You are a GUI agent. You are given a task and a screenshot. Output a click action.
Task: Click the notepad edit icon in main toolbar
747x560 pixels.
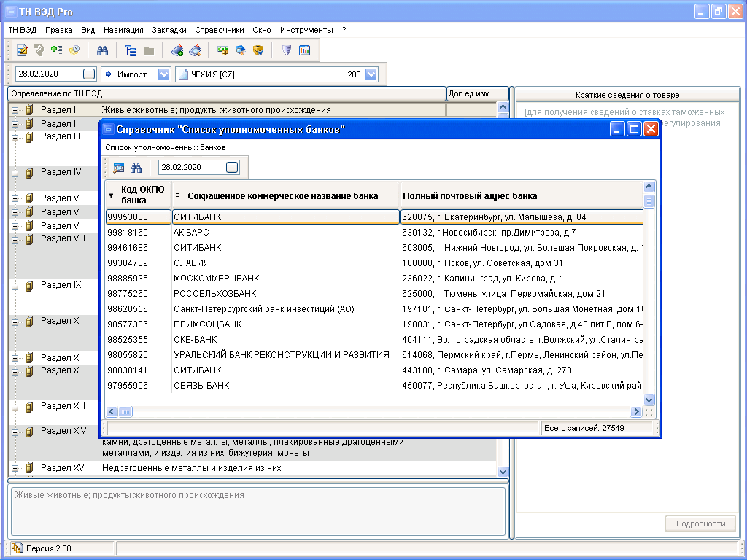(23, 50)
